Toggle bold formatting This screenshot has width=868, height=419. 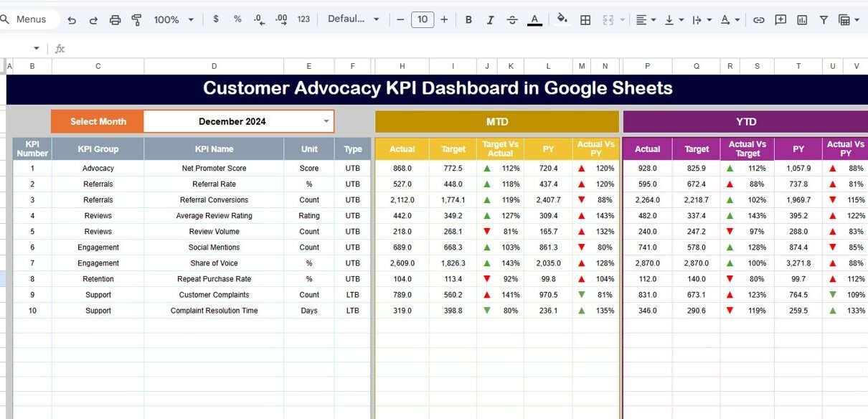[468, 20]
